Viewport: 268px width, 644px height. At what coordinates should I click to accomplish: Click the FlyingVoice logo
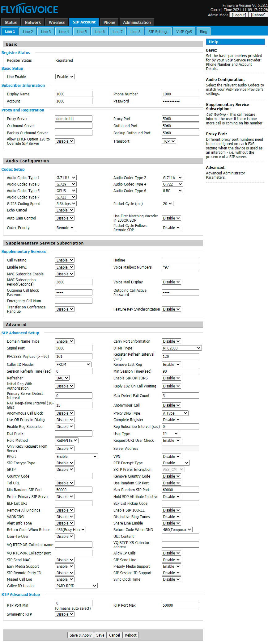(30, 9)
